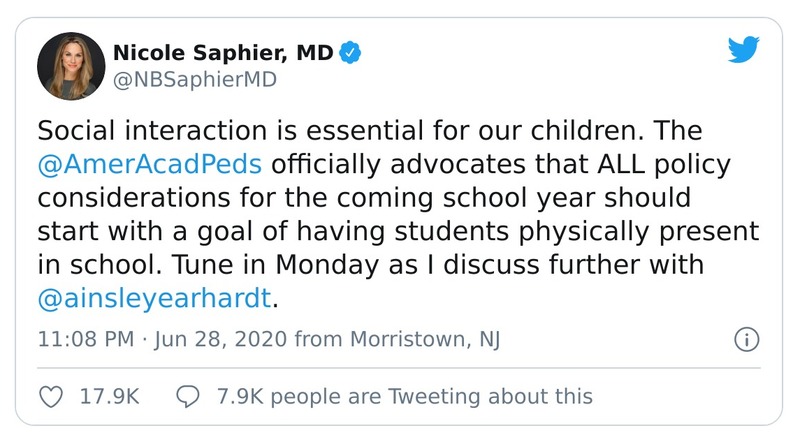Open the tweet info circle icon
800x442 pixels.
745,340
